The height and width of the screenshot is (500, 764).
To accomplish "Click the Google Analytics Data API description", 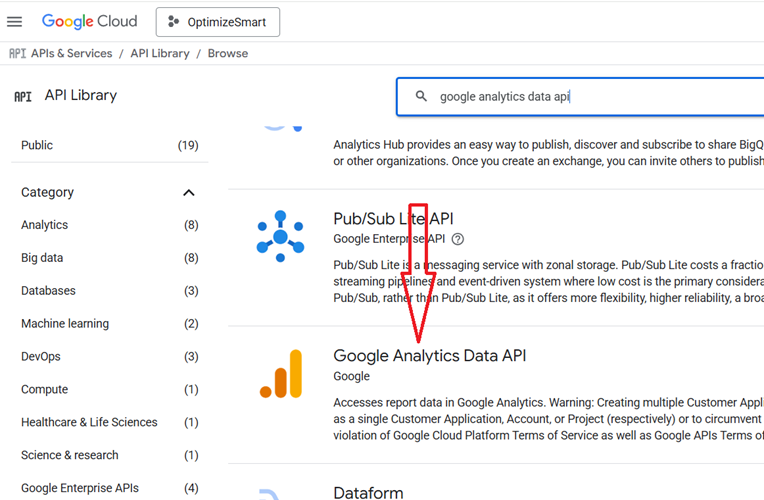I will pos(549,419).
